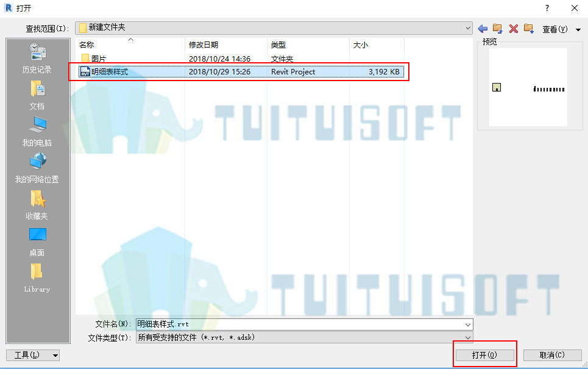Go to the 文档 places shortcut

click(x=37, y=96)
